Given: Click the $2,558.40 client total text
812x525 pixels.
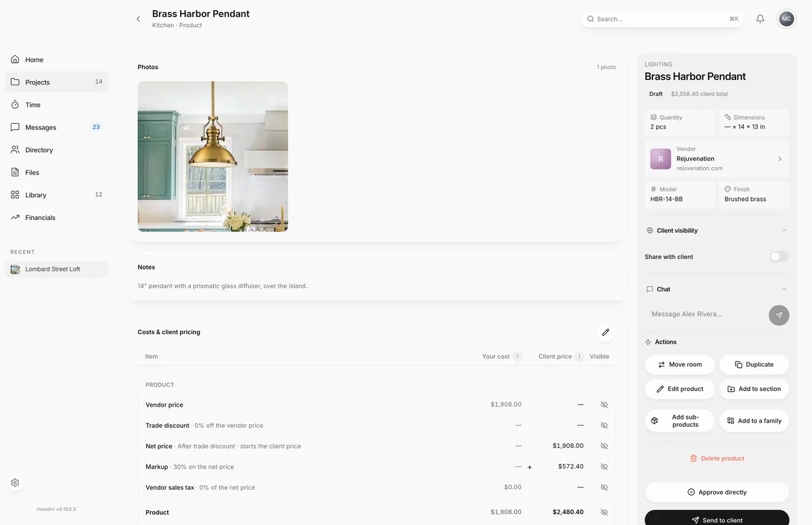Looking at the screenshot, I should click(700, 94).
